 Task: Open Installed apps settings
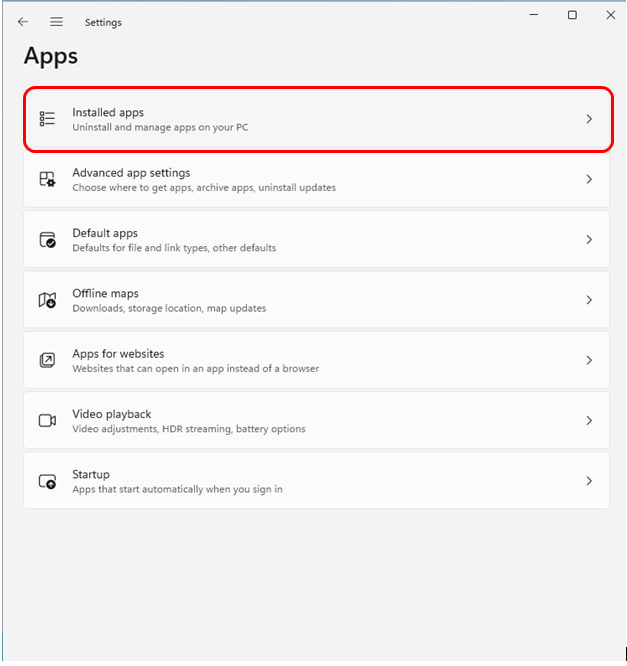tap(316, 119)
